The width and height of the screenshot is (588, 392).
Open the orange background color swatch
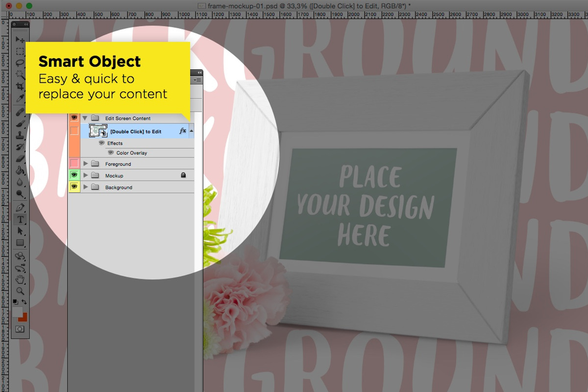coord(24,318)
